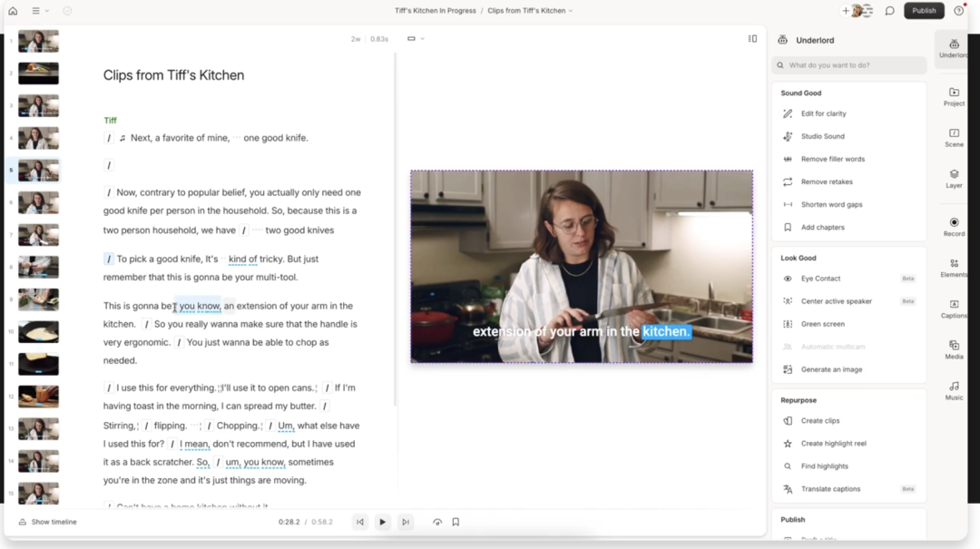Toggle the script layout panel icon
980x549 pixels.
[x=752, y=39]
